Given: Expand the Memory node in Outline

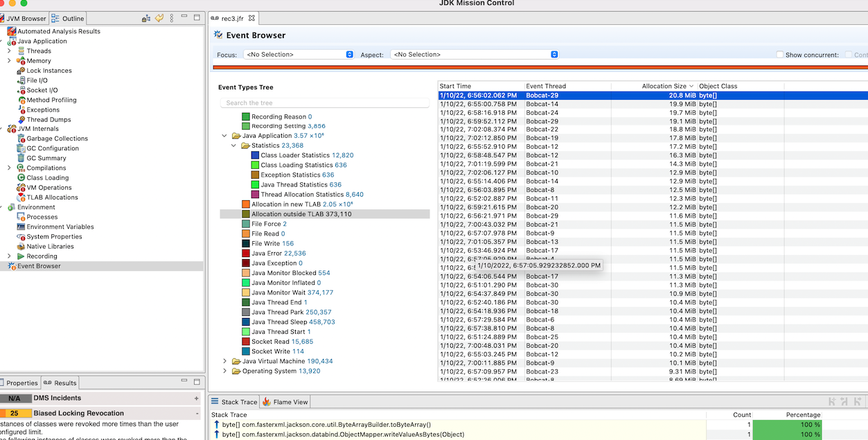Looking at the screenshot, I should coord(9,61).
